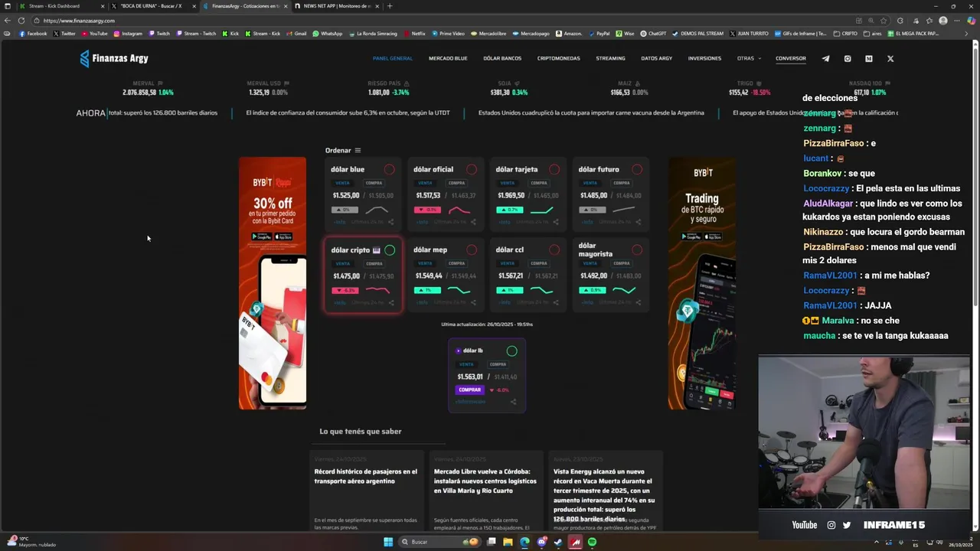Open +info on the dólar blue card
Screen dimensions: 980x551
coord(338,222)
